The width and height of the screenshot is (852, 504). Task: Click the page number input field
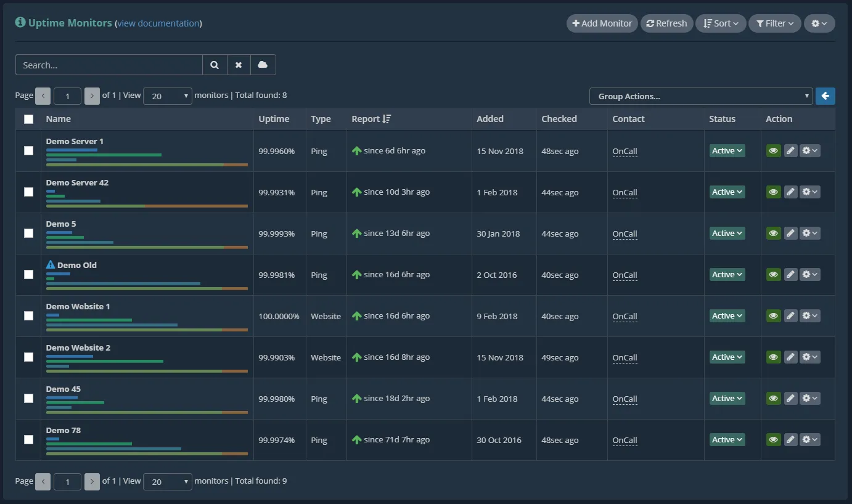tap(67, 96)
